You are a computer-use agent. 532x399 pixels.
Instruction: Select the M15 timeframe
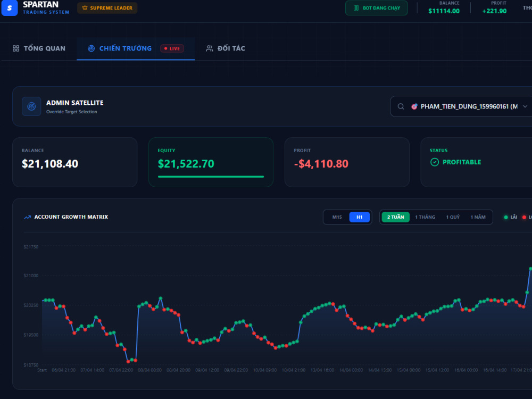[x=337, y=217]
